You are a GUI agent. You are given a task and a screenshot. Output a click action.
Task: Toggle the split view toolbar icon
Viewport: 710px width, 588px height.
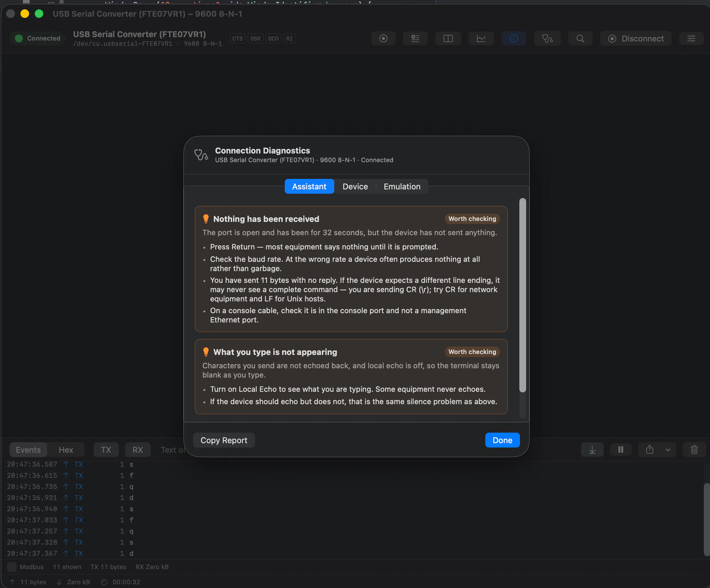click(448, 39)
